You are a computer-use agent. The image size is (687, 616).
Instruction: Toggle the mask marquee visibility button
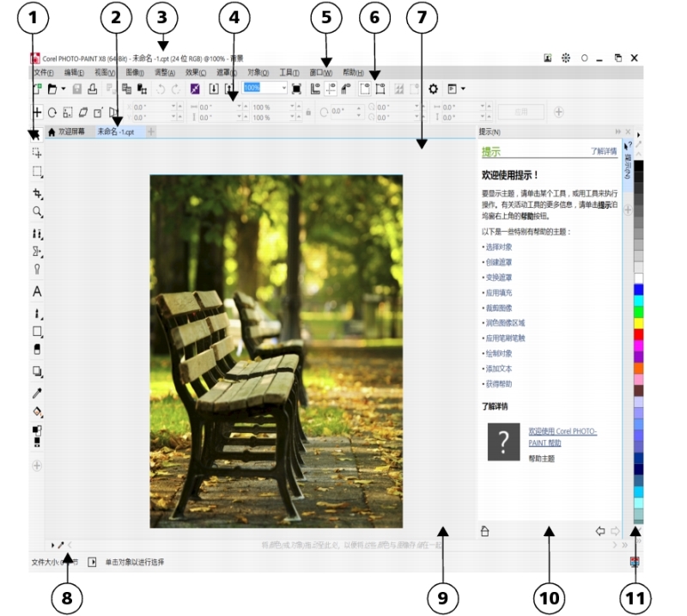pos(380,88)
